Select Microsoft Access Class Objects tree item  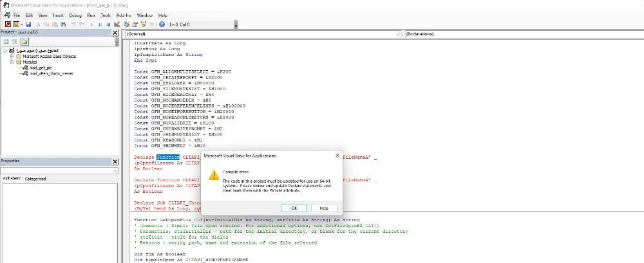click(49, 56)
